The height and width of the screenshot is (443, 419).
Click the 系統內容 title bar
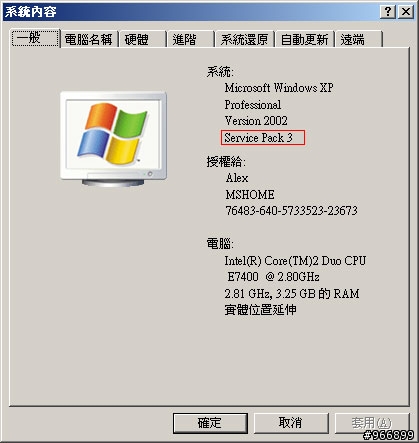tap(190, 12)
